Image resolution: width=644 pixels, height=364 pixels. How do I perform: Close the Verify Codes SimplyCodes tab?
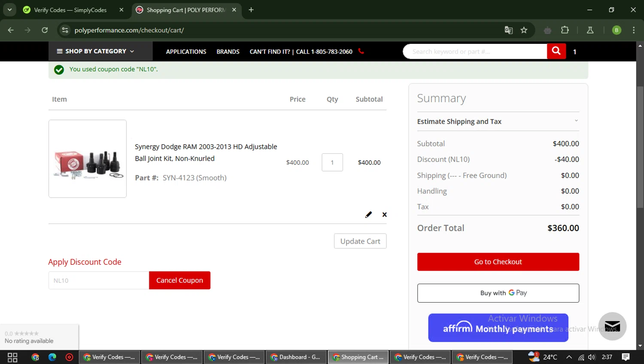122,10
